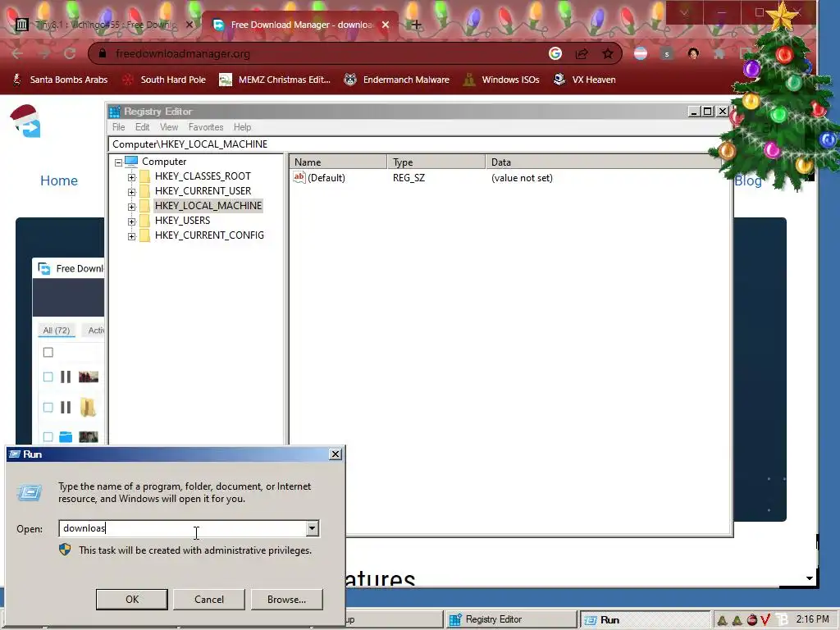Open Registry Editor Edit menu
The width and height of the screenshot is (840, 630).
142,127
